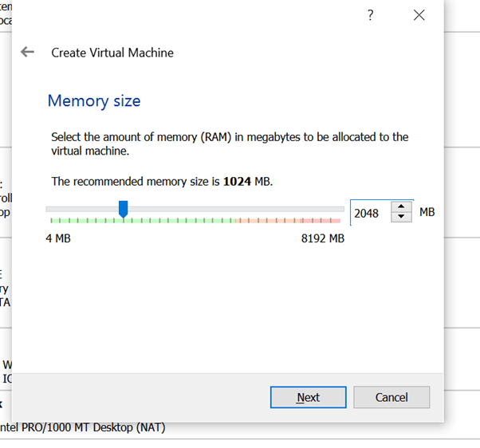The height and width of the screenshot is (448, 480).
Task: Click the 4 MB minimum label
Action: tap(57, 238)
